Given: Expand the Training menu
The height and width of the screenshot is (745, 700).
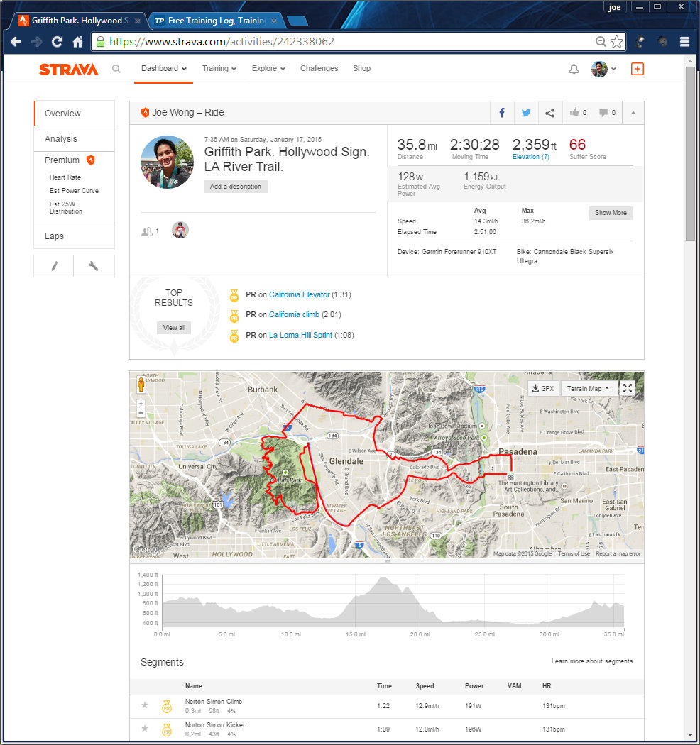Looking at the screenshot, I should (219, 69).
